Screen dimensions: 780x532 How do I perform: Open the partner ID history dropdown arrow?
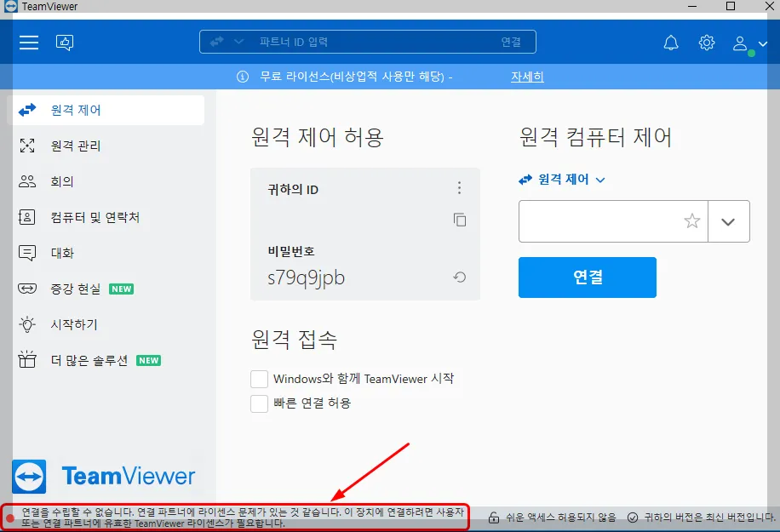(728, 222)
